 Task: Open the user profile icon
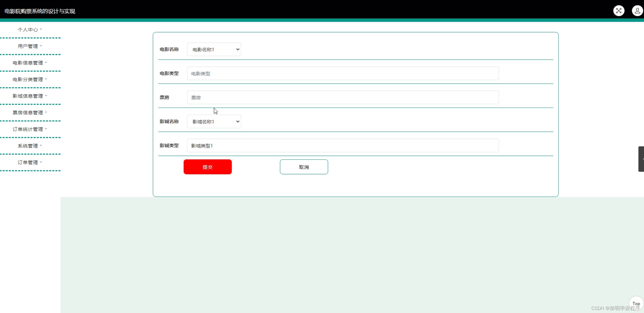(637, 11)
